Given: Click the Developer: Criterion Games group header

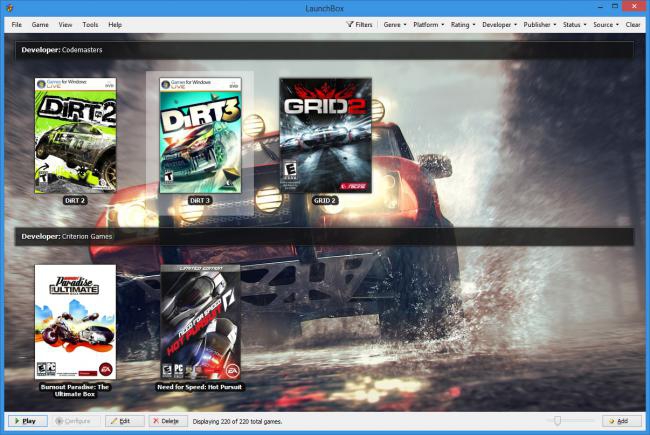Looking at the screenshot, I should (x=324, y=236).
